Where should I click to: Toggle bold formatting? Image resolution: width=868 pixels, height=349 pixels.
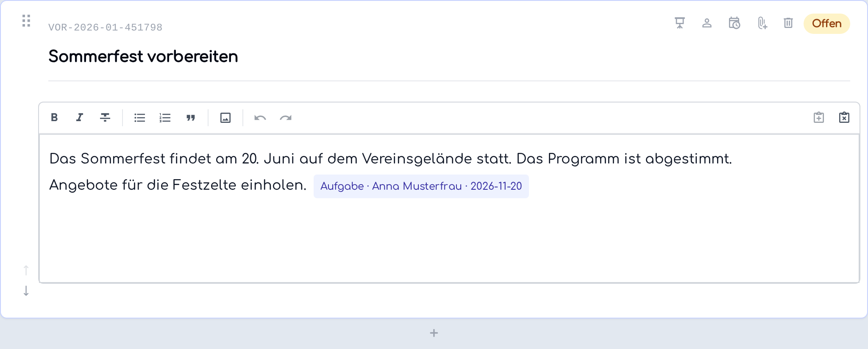(54, 117)
